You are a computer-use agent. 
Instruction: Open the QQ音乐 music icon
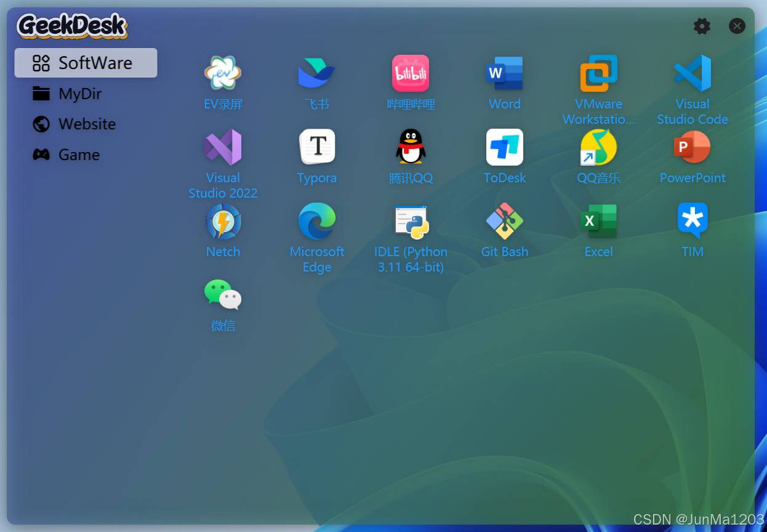point(599,147)
